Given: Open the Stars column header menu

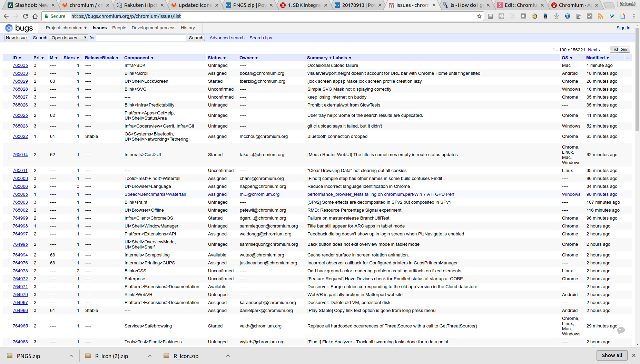Looking at the screenshot, I should pyautogui.click(x=71, y=58).
